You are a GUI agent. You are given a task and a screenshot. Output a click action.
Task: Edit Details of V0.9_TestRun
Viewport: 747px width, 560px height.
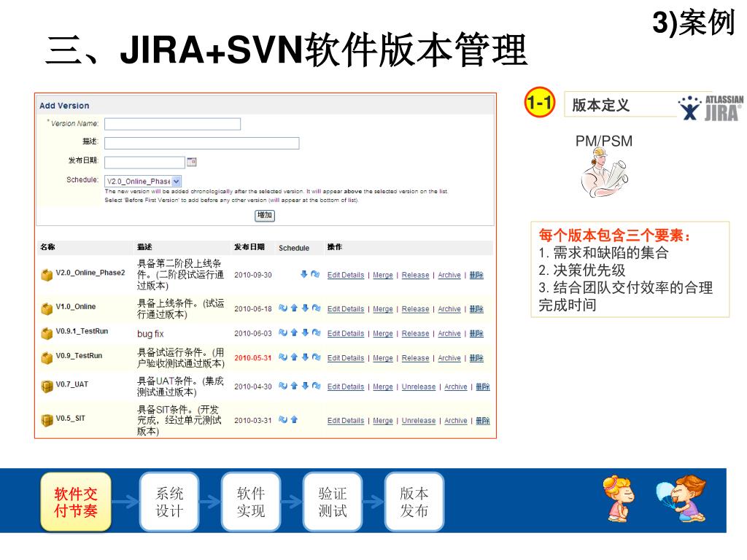click(345, 357)
